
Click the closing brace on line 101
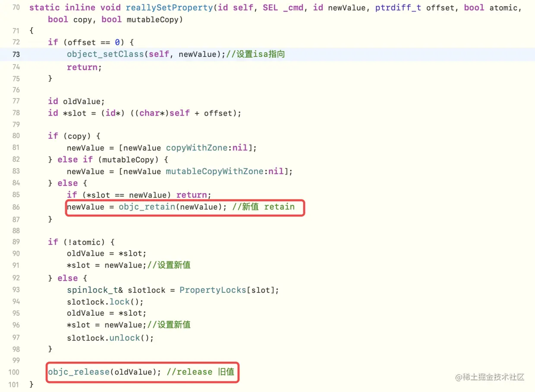31,384
